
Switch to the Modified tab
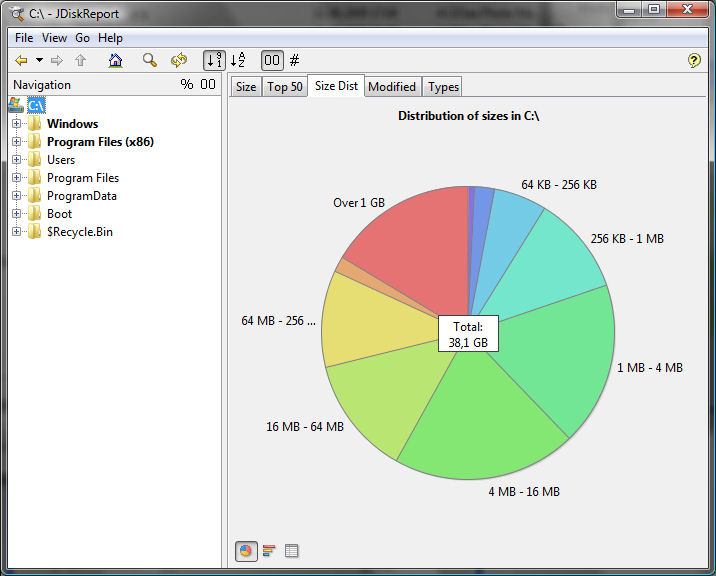(x=392, y=87)
